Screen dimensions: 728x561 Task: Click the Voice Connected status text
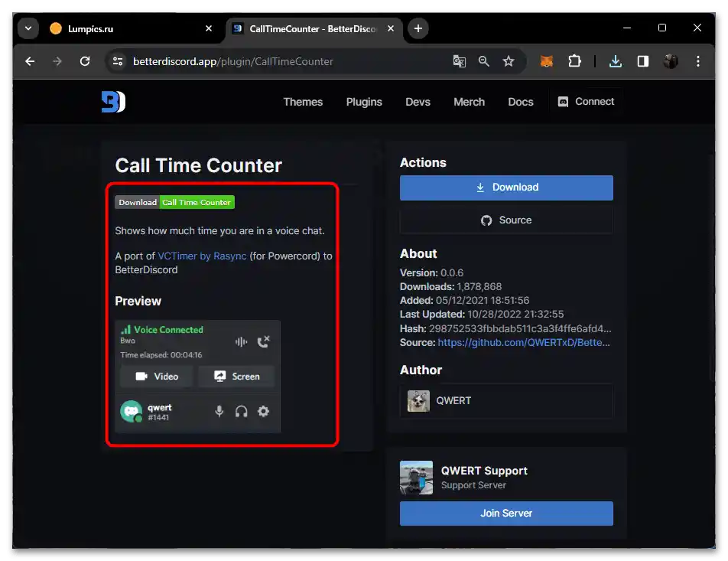coord(168,330)
